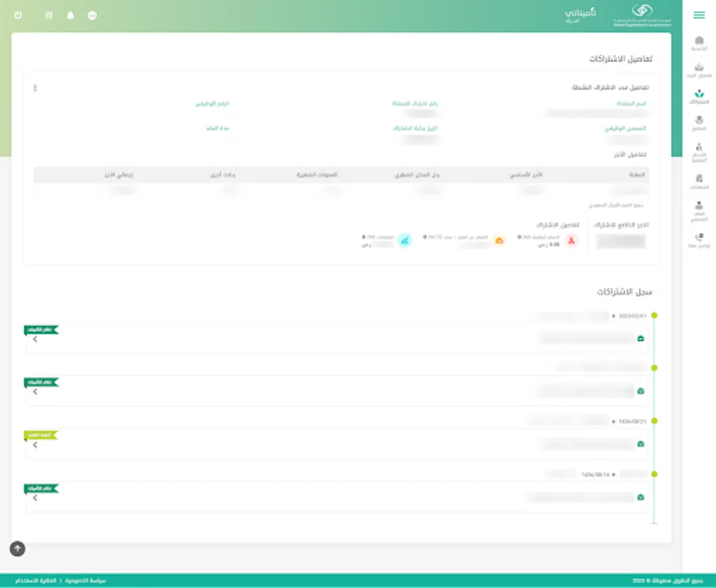Click the '1436/08/14' date on the timeline
716x588 pixels.
tap(596, 474)
